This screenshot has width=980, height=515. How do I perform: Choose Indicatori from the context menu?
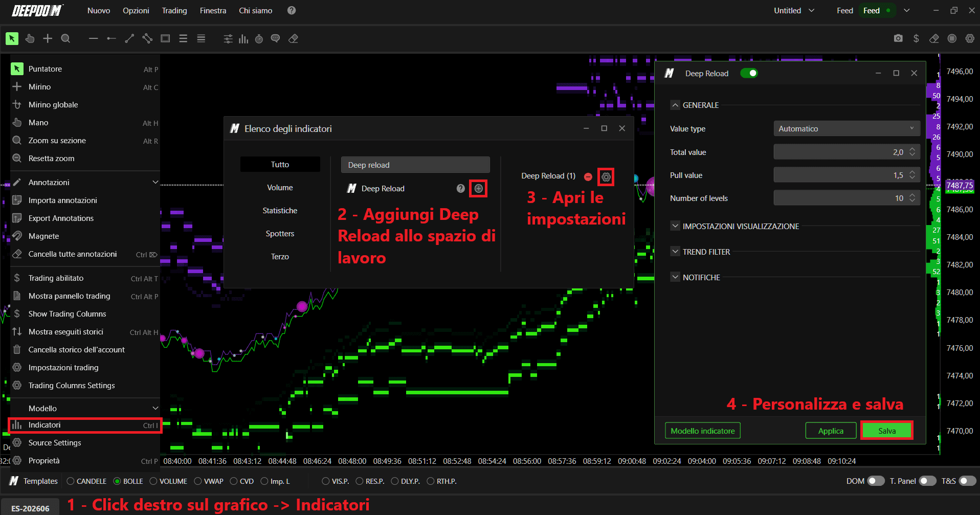coord(85,426)
